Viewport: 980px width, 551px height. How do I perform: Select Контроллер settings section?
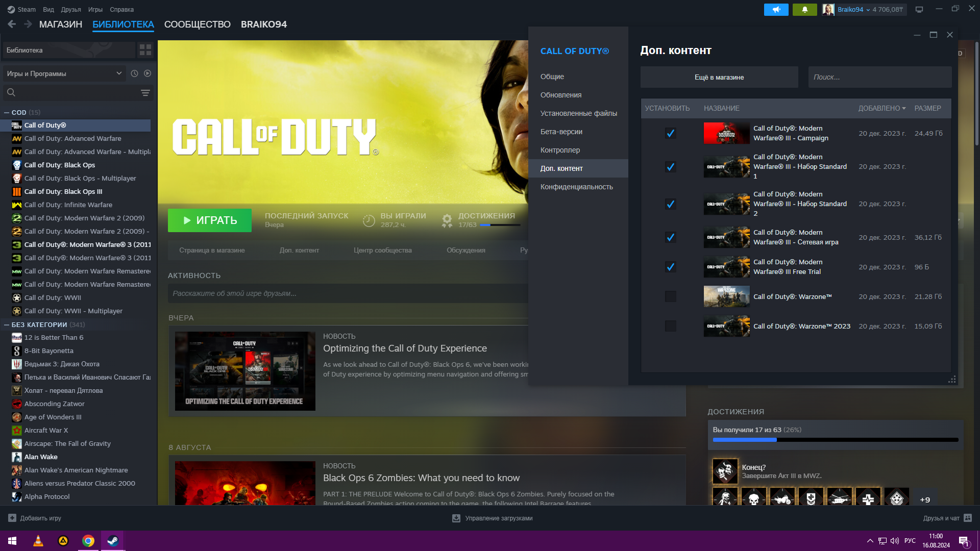tap(578, 150)
